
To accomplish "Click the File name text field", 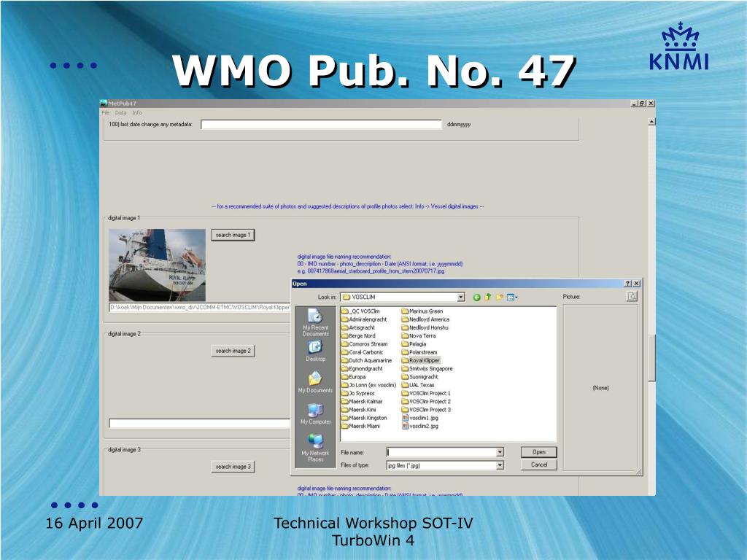I will coord(441,452).
